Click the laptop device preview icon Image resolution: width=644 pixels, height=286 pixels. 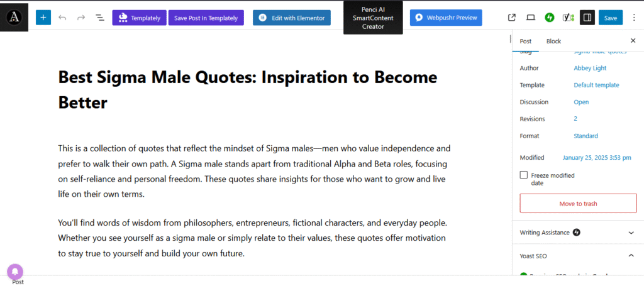click(531, 18)
